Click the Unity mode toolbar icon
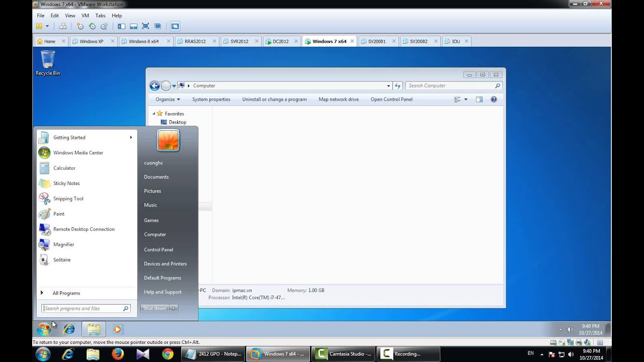This screenshot has height=362, width=644. point(157,26)
